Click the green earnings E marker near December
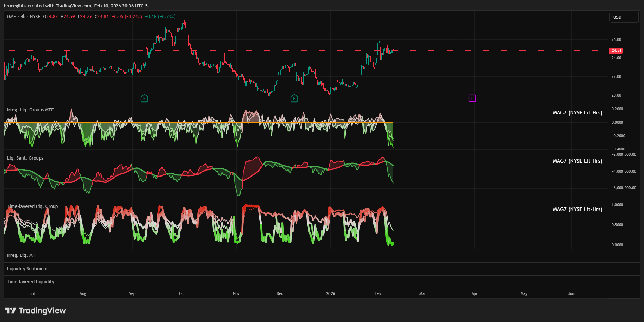 click(294, 99)
